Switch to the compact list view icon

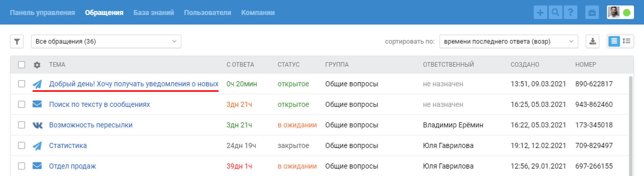[614, 41]
